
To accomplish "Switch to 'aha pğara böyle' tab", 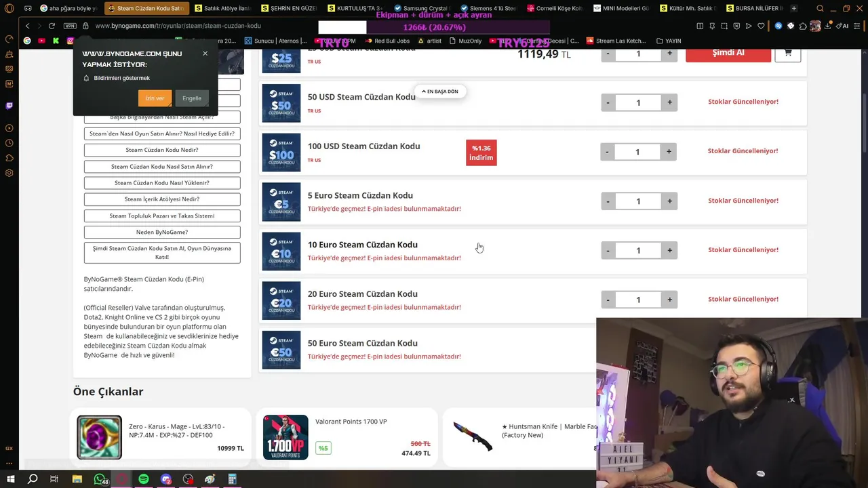I will point(68,8).
